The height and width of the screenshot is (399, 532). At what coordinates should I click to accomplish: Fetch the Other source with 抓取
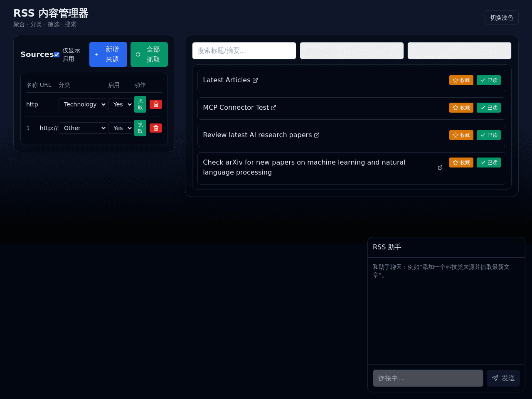140,128
